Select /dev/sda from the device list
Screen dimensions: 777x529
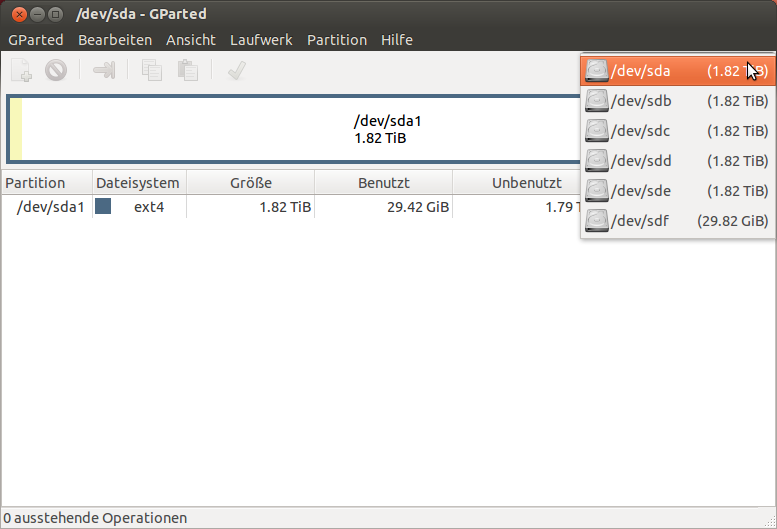pos(677,71)
